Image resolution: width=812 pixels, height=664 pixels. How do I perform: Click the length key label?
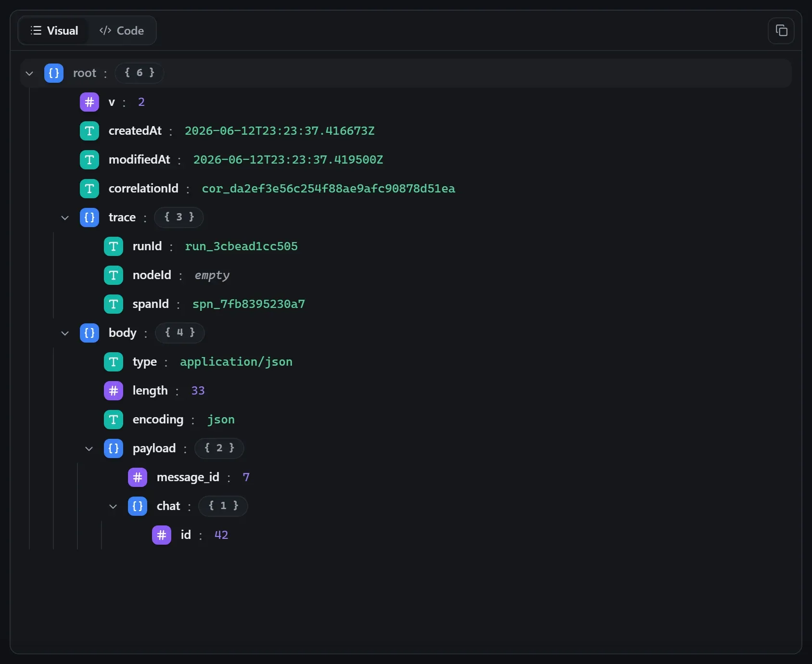(151, 391)
